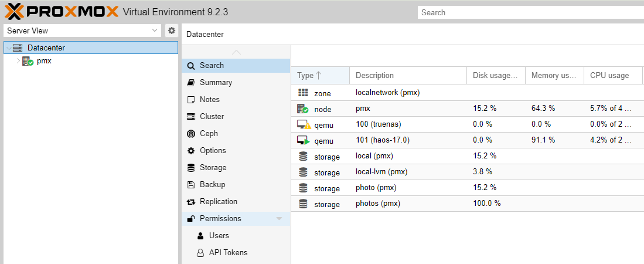Click the 100.0 % disk usage value
Image resolution: width=644 pixels, height=264 pixels.
coord(487,204)
